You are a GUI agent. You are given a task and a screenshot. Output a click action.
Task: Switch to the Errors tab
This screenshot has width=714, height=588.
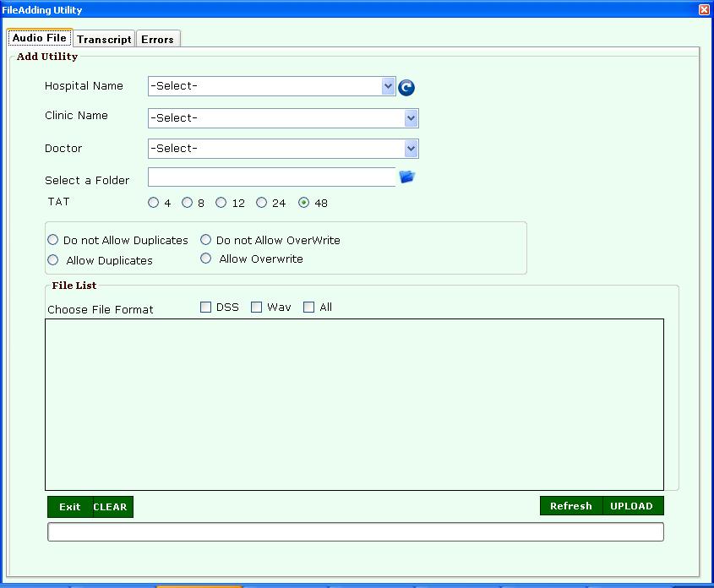[157, 40]
